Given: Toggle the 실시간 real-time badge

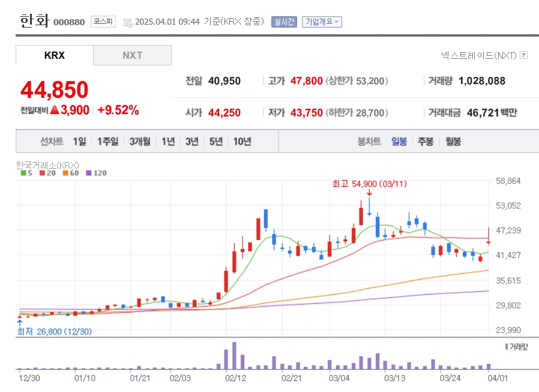Looking at the screenshot, I should (284, 22).
